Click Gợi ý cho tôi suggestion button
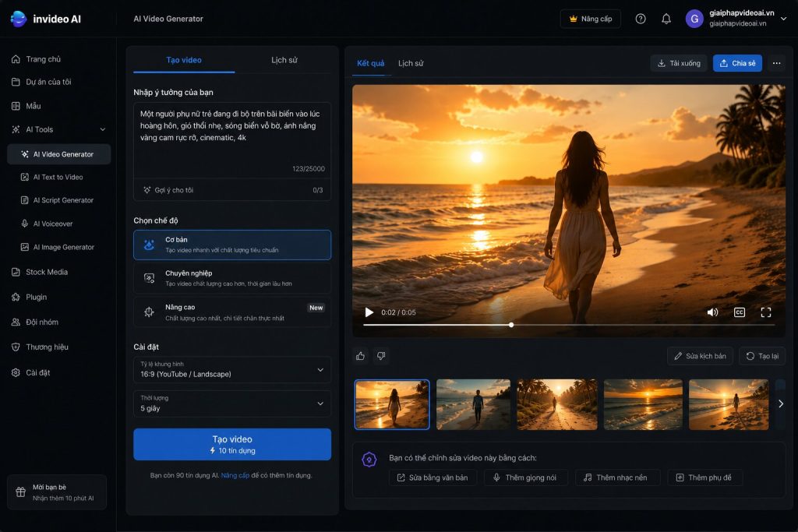 pyautogui.click(x=168, y=190)
